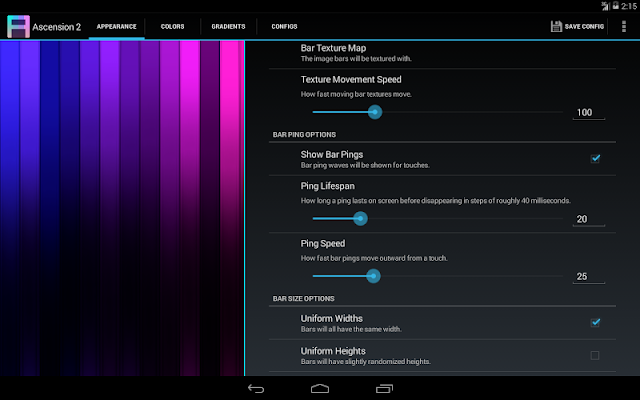Click the Ping Speed slider handle

click(373, 276)
